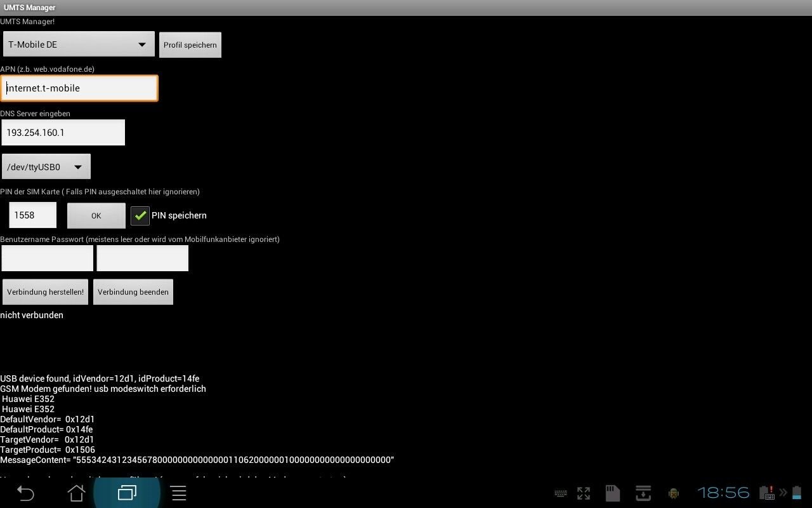Click the 'APN (z.b. web.vodafone.de)' label
The width and height of the screenshot is (812, 508).
click(x=47, y=69)
